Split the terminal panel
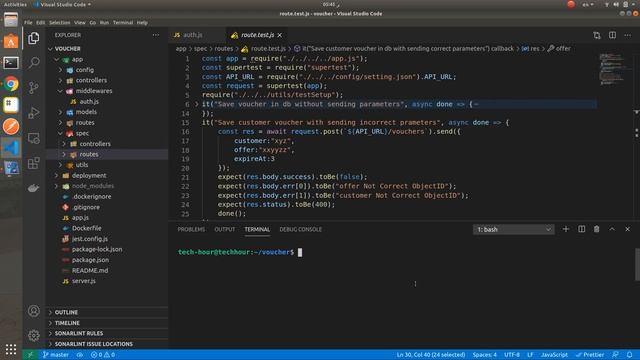This screenshot has width=640, height=360. pos(581,229)
